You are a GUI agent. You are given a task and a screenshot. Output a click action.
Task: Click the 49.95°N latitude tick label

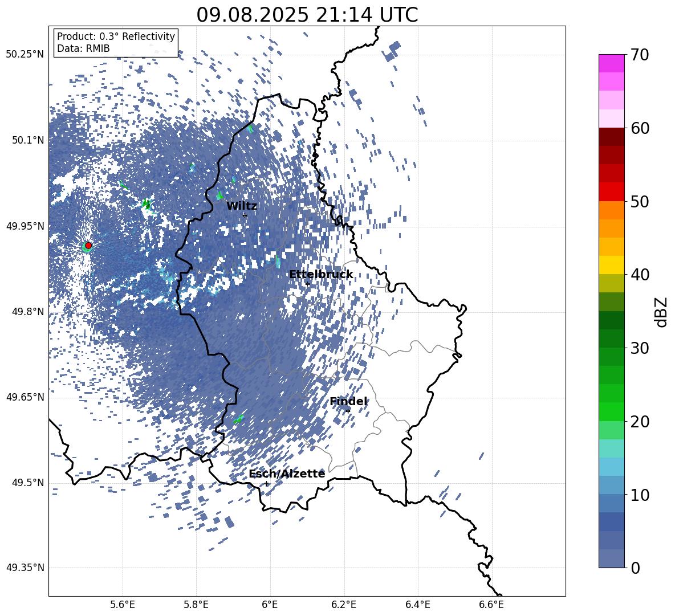tap(25, 226)
